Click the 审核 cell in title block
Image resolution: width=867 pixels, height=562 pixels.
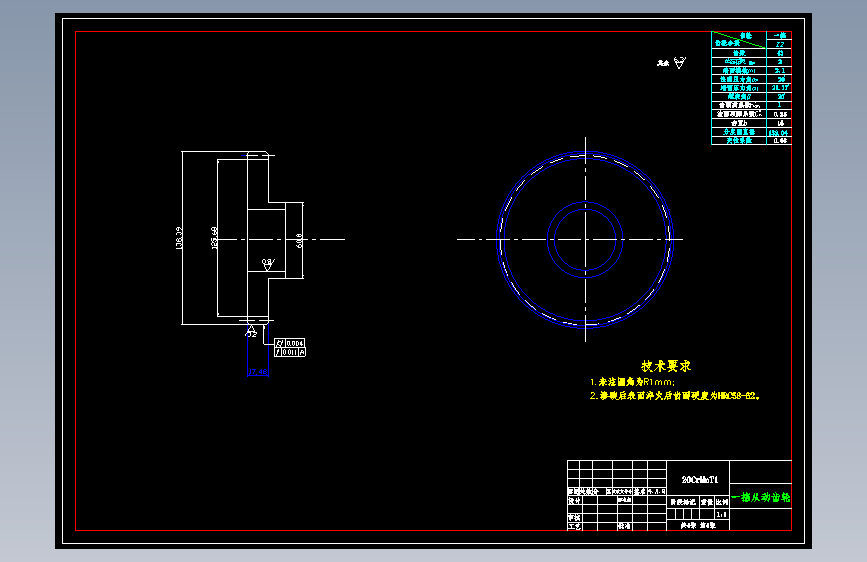point(574,518)
